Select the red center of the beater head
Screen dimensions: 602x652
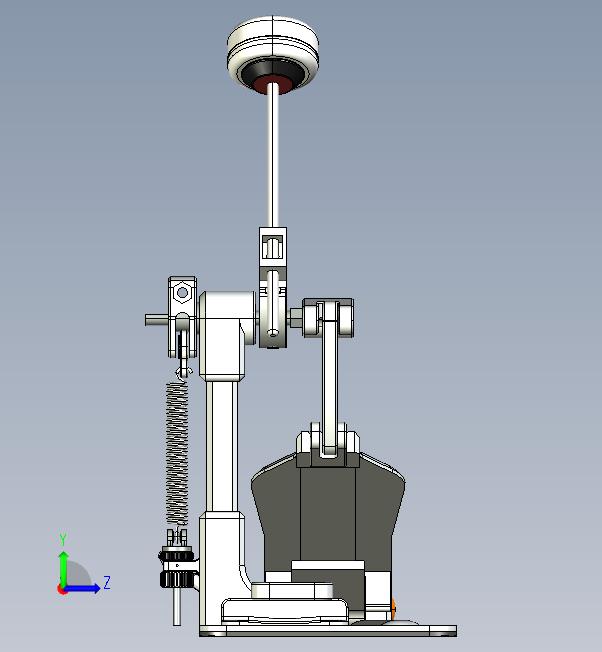[273, 85]
